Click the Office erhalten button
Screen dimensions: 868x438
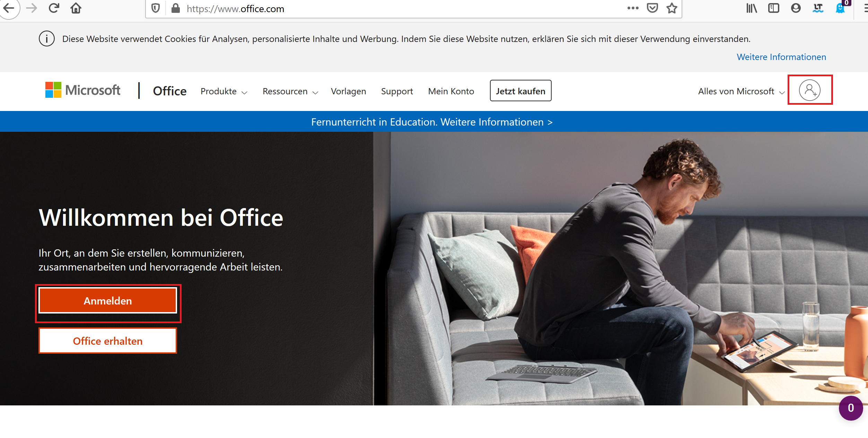[108, 341]
